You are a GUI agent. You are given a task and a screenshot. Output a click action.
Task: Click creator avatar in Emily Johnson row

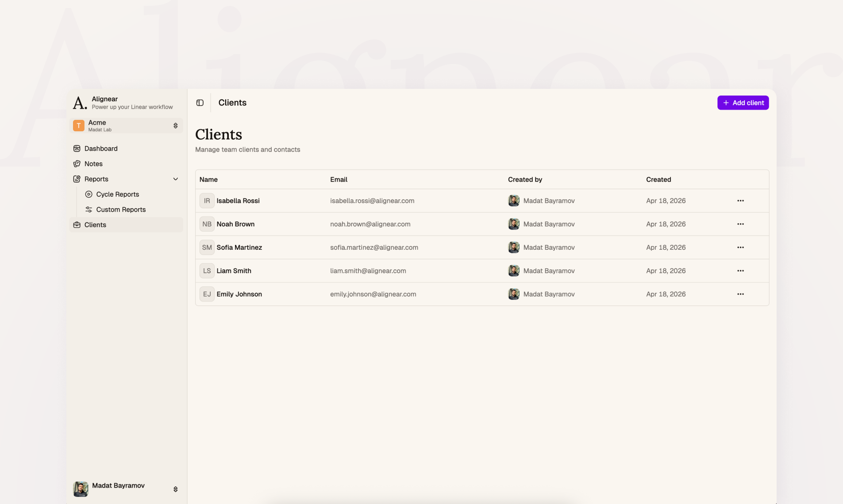click(x=514, y=294)
